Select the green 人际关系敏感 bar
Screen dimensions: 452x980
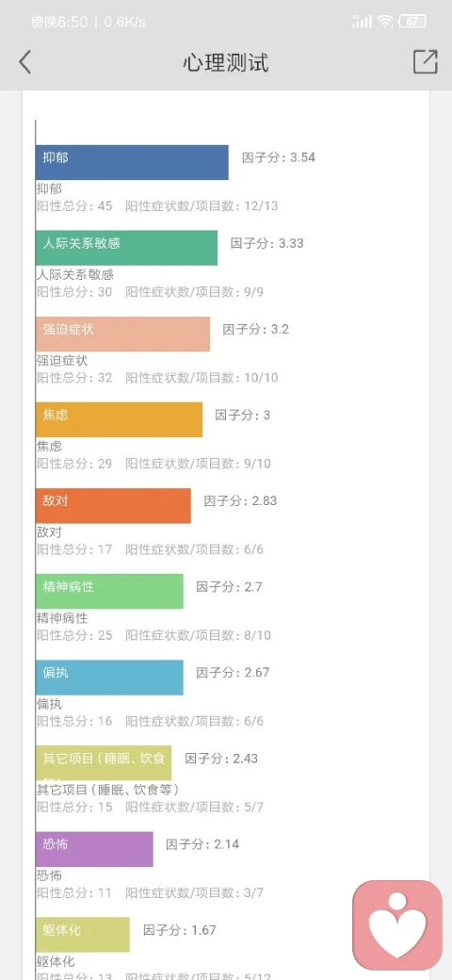(x=127, y=248)
